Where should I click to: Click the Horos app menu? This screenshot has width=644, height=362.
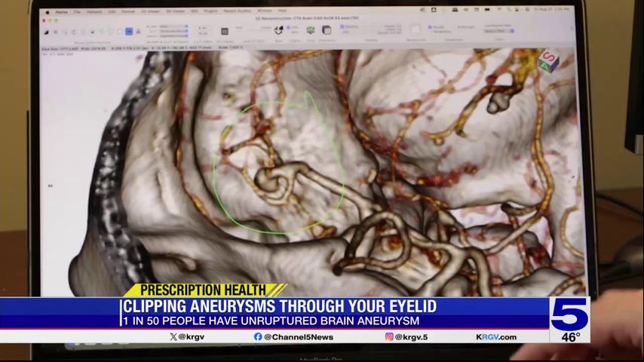pyautogui.click(x=61, y=12)
